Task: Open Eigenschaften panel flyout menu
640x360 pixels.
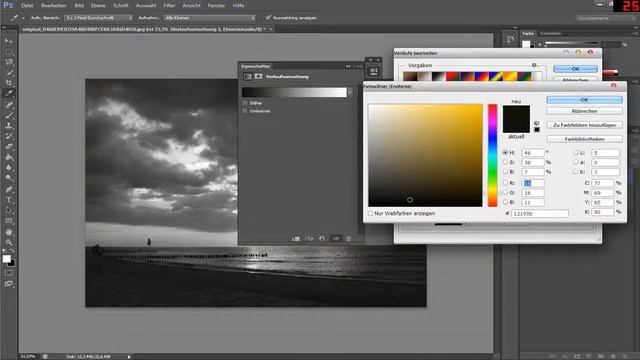Action: coord(359,66)
